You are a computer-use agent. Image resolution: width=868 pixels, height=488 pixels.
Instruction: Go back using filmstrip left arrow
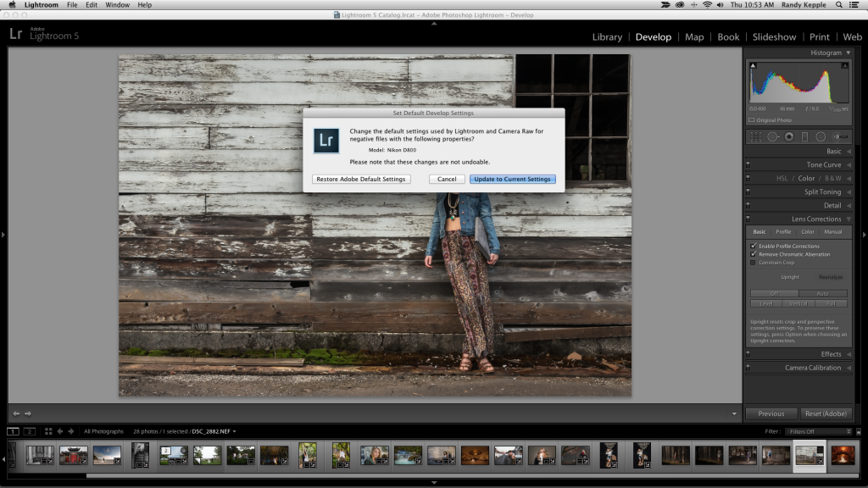click(x=60, y=431)
